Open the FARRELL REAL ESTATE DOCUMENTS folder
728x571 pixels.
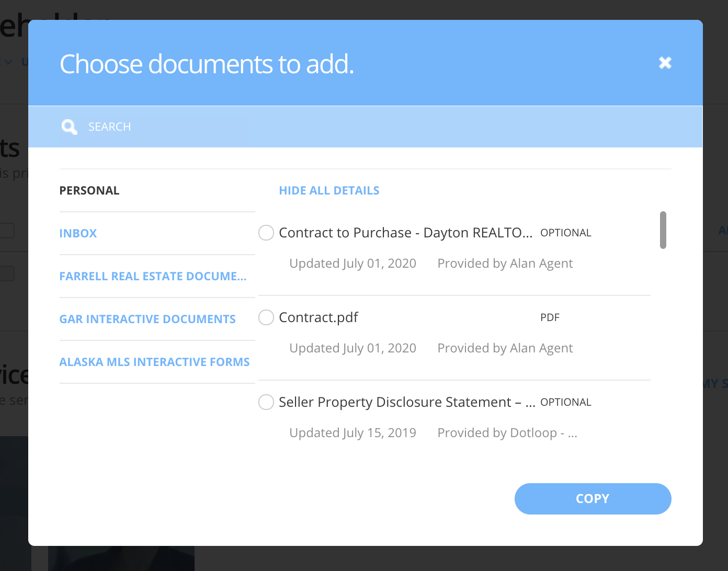click(x=153, y=276)
